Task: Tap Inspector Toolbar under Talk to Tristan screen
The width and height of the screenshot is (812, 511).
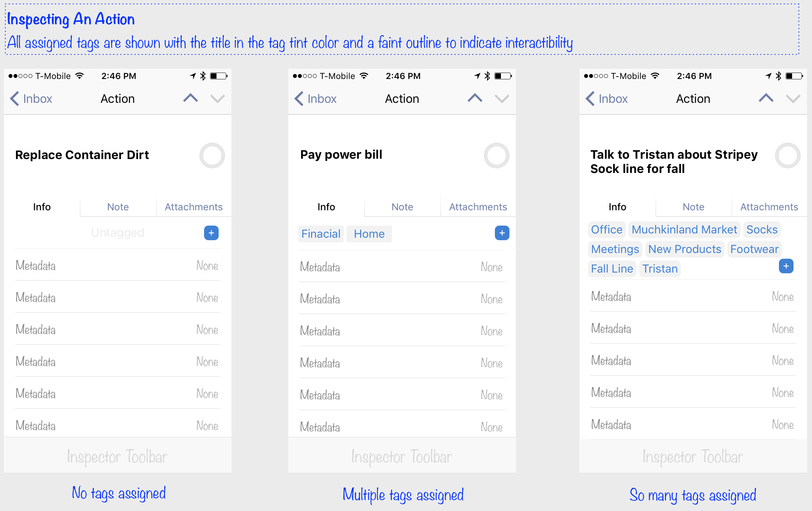Action: coord(693,456)
